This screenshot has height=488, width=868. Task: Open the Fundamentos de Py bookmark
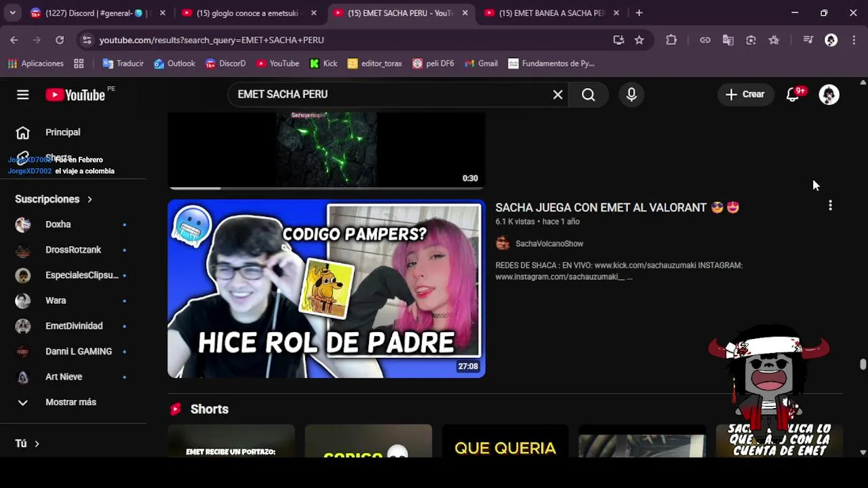tap(551, 64)
